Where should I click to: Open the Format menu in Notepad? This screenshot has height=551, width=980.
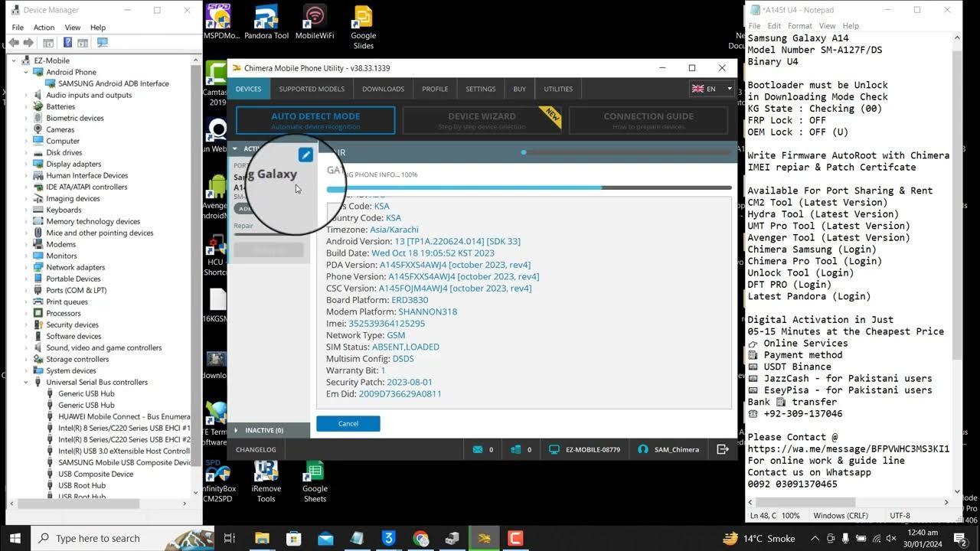pos(800,26)
